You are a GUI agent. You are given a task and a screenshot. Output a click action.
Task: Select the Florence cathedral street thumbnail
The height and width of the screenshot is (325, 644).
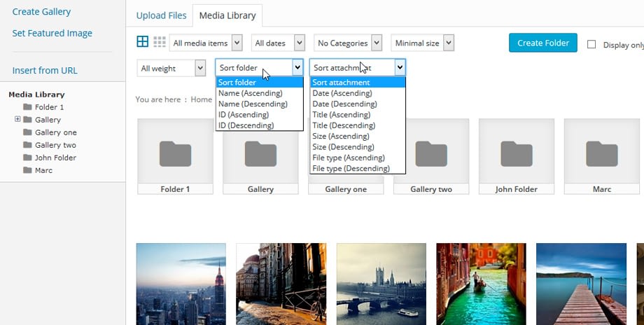(x=281, y=284)
